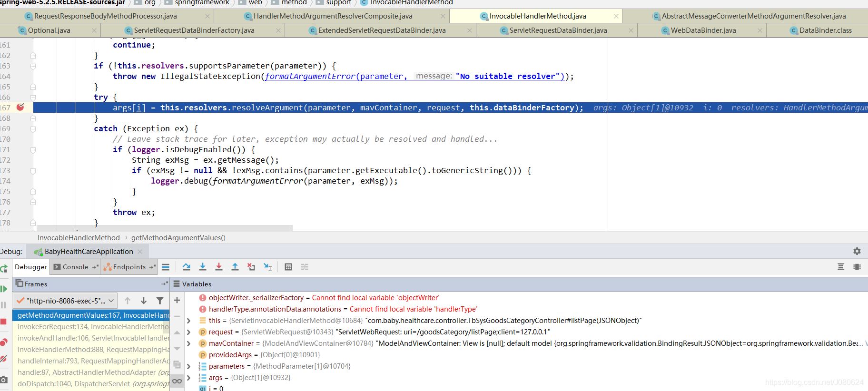
Task: Click the formatArgumentError method link
Action: click(x=310, y=76)
